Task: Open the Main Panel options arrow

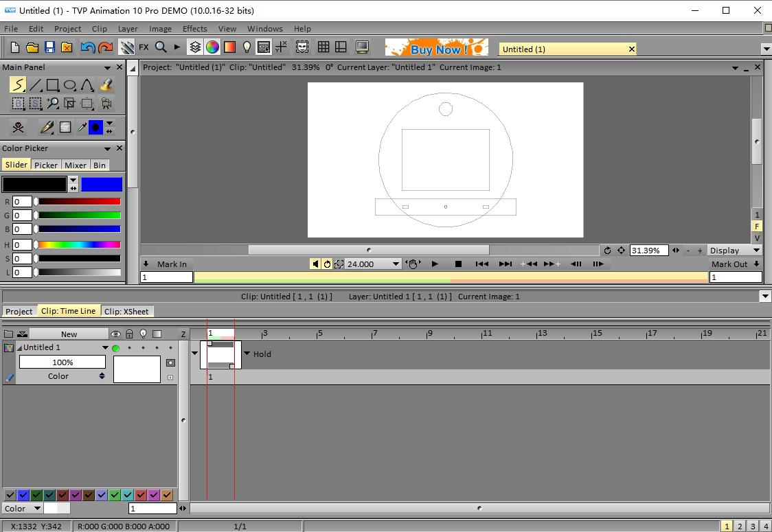Action: pos(107,67)
